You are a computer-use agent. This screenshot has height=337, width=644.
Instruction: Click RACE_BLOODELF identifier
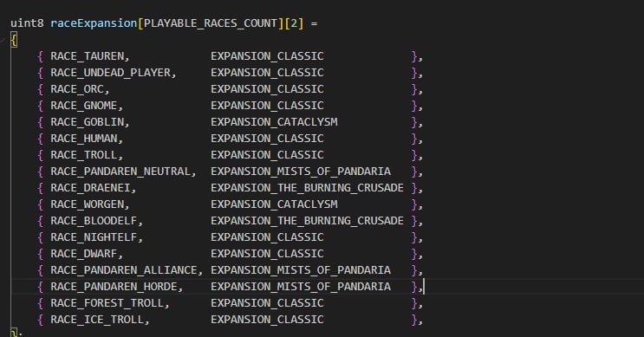pos(94,220)
